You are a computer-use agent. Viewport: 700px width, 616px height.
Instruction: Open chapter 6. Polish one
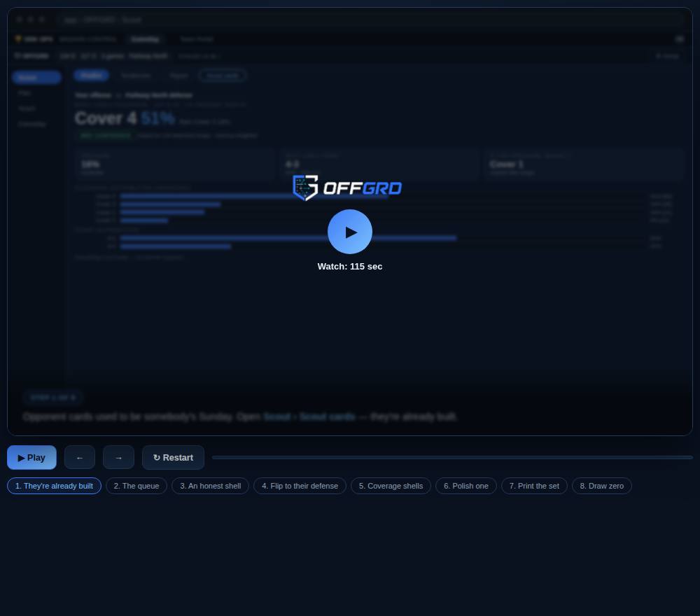[466, 486]
